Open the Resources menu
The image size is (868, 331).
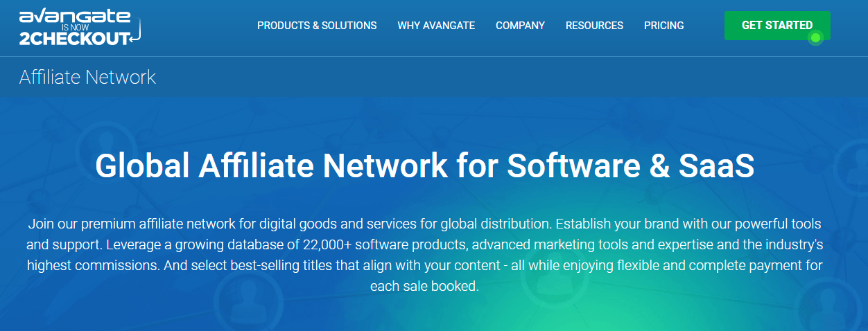click(594, 26)
